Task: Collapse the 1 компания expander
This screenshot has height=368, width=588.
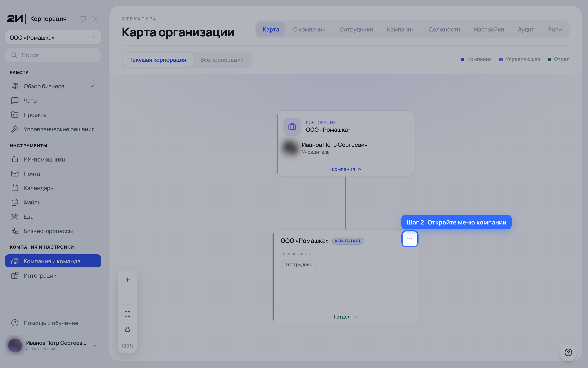Action: [x=345, y=169]
